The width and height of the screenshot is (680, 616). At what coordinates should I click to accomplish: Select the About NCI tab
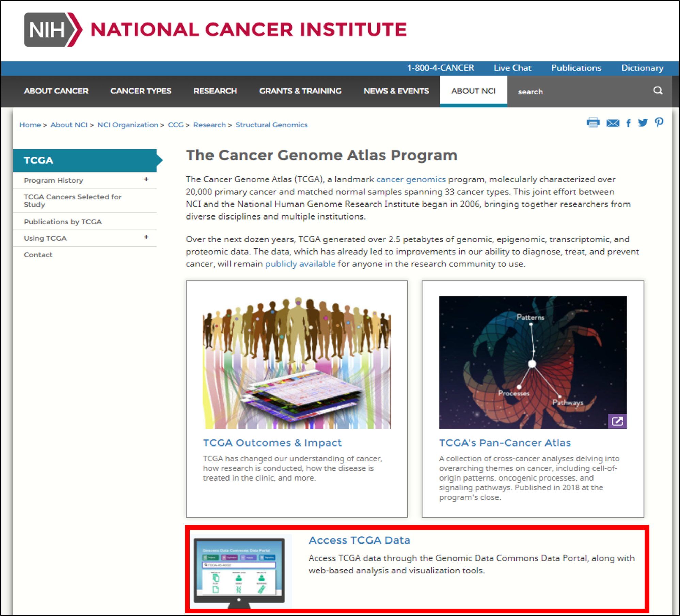473,91
